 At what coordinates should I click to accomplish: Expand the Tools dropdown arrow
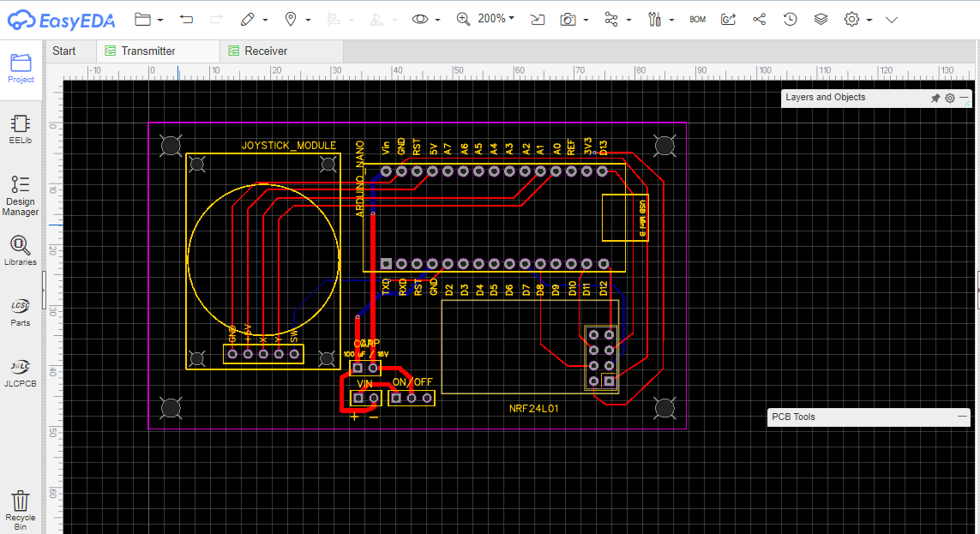[x=672, y=20]
